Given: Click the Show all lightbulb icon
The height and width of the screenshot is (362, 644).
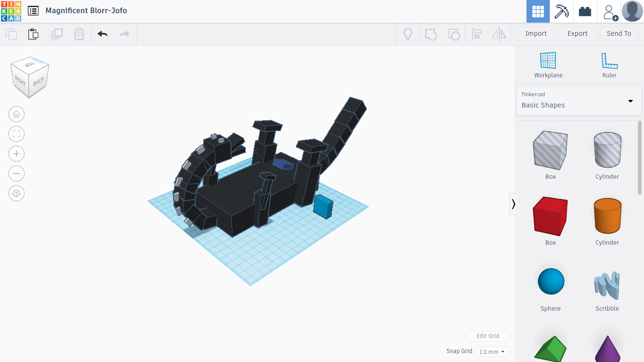Looking at the screenshot, I should [408, 34].
